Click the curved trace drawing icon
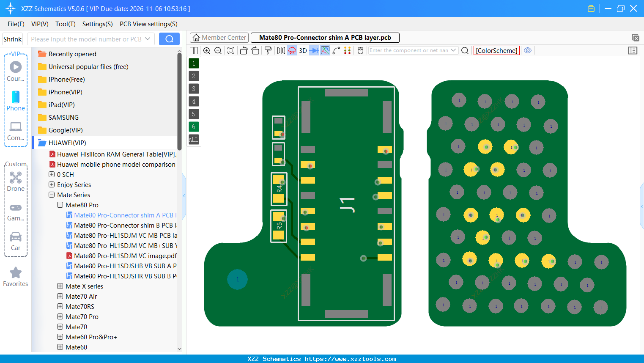Image resolution: width=644 pixels, height=363 pixels. click(336, 50)
